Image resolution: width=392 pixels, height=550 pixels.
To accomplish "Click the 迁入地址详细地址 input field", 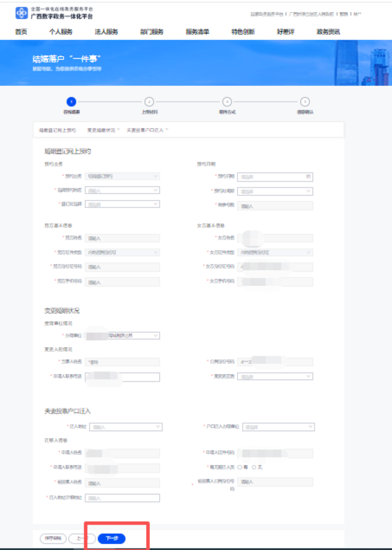I will tap(122, 498).
